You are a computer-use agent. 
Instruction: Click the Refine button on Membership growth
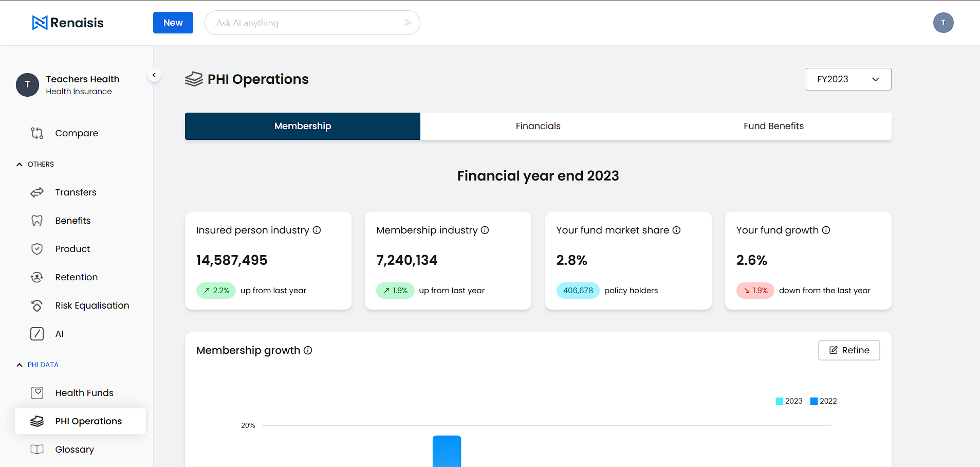point(848,350)
